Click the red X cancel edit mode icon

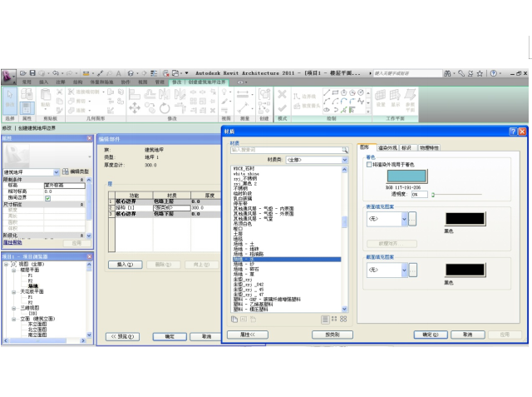[x=283, y=93]
